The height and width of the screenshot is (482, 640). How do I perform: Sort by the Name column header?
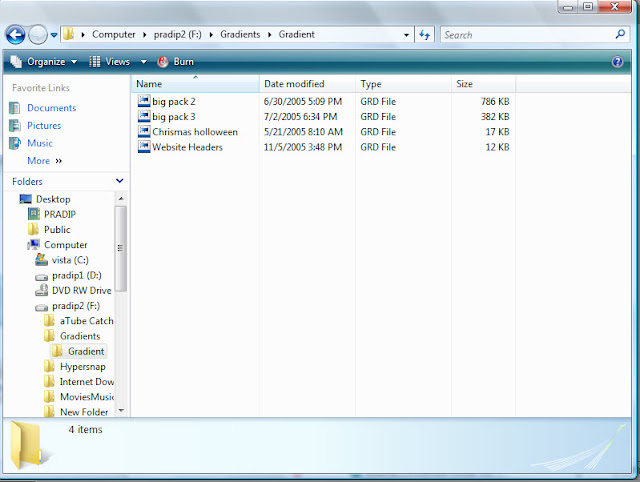pos(195,84)
